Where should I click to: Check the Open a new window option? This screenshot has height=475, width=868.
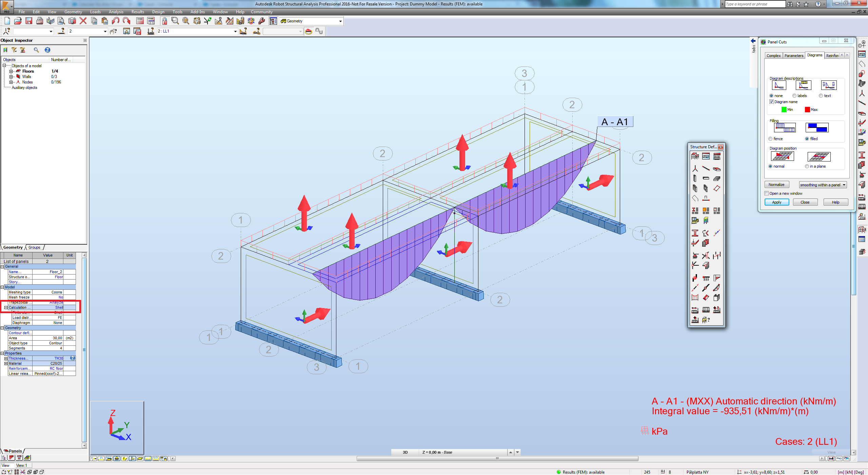(767, 193)
